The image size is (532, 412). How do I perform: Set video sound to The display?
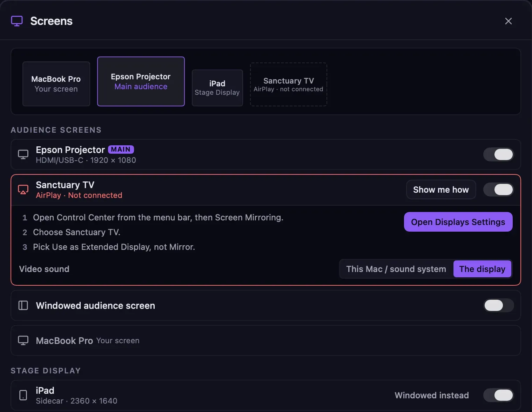482,269
